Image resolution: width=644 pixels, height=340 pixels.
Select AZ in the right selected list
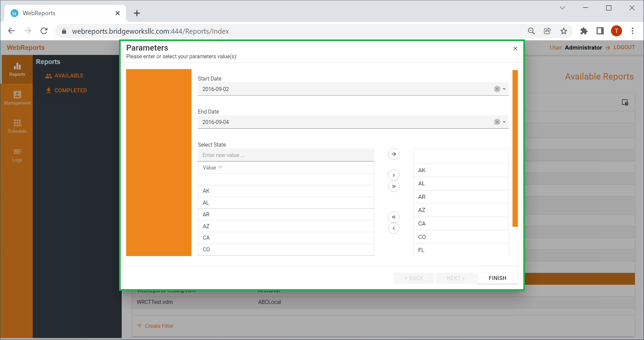click(x=461, y=210)
